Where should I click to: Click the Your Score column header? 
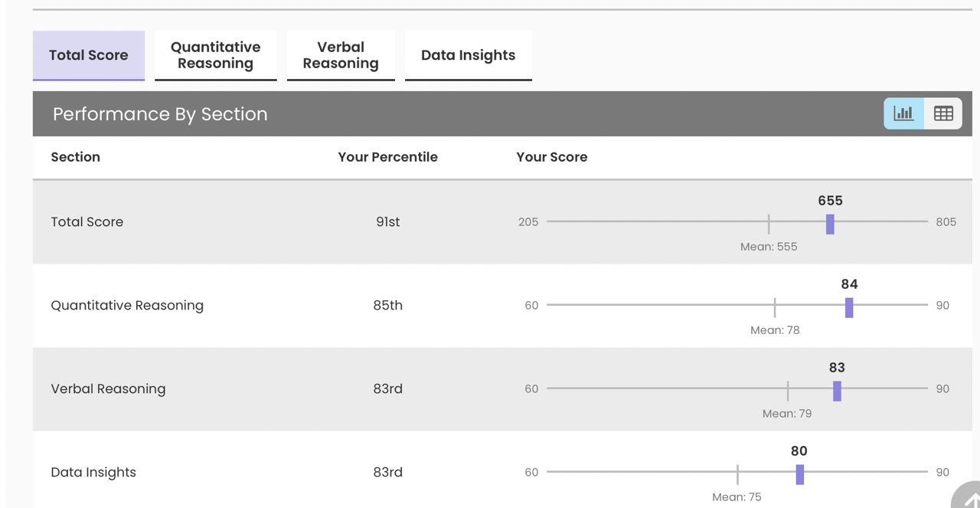point(551,157)
